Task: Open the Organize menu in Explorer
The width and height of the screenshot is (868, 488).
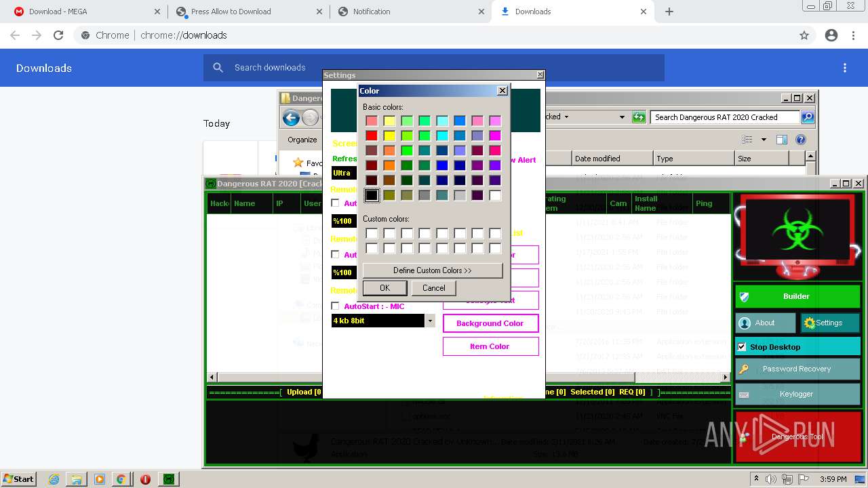Action: [302, 140]
